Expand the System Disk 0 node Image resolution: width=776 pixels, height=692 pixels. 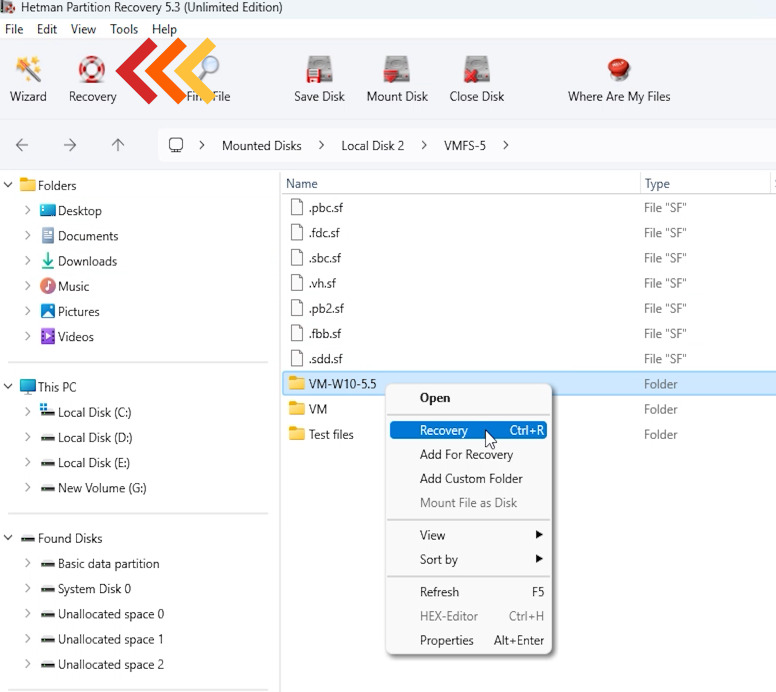click(x=28, y=589)
